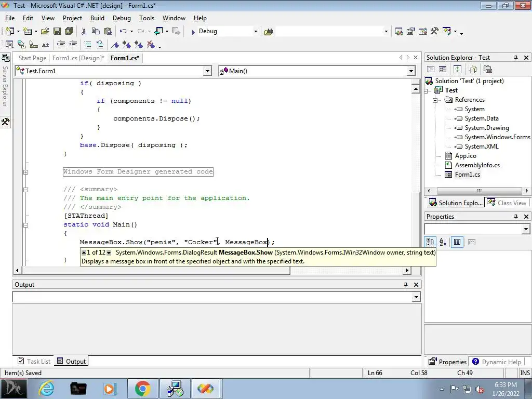Toggle the Categorized view in Properties panel
The height and width of the screenshot is (399, 532).
point(430,242)
